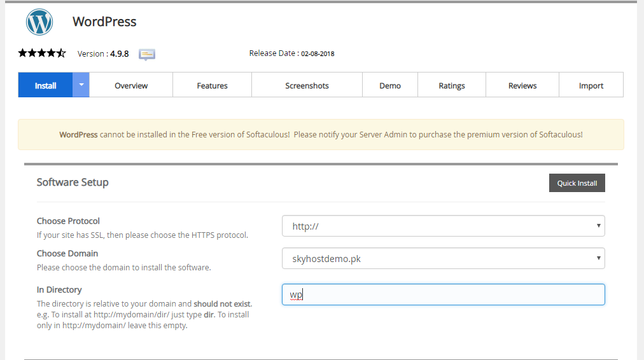644x360 pixels.
Task: Click the WordPress title text
Action: point(104,22)
